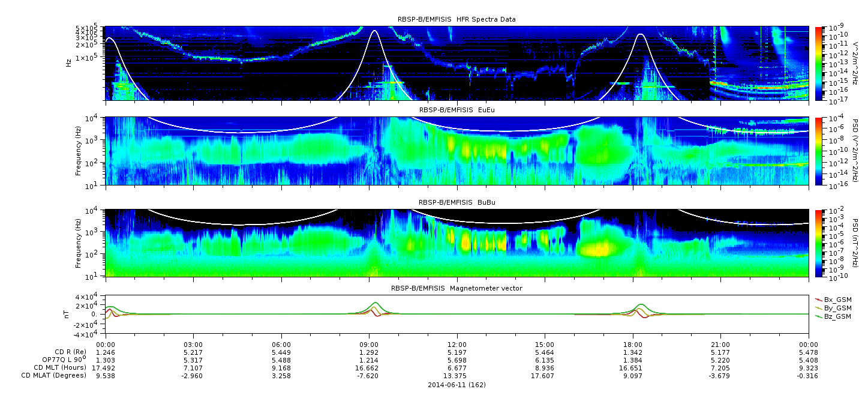
Task: Click the HFR spectra color bar
Action: coord(819,63)
